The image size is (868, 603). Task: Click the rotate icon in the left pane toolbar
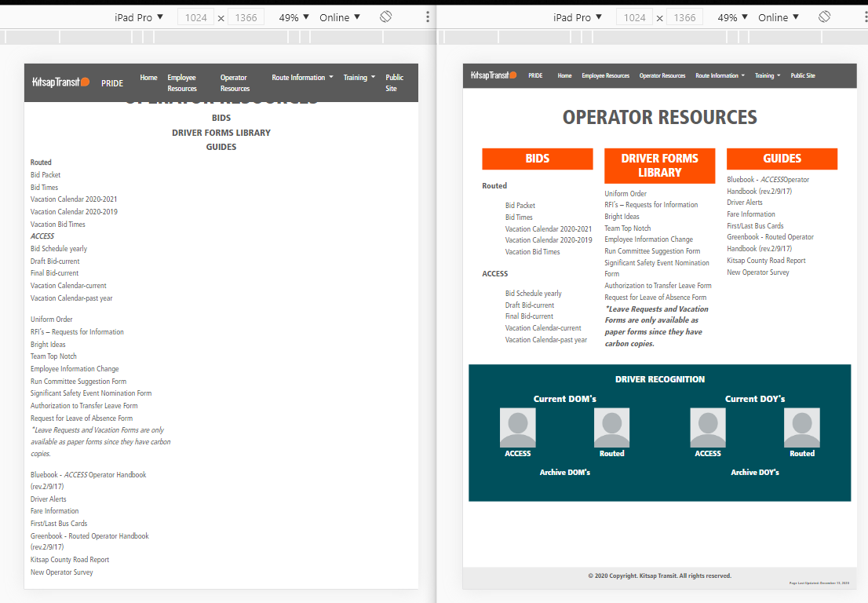tap(385, 17)
